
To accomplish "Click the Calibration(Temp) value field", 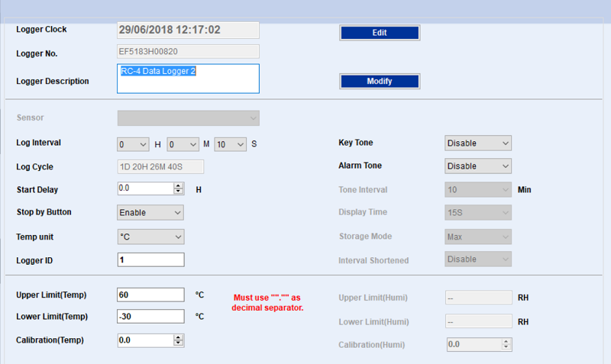I will point(145,340).
